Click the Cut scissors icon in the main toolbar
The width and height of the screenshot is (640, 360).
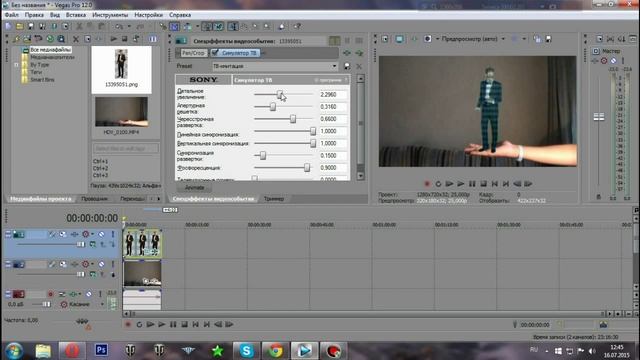pyautogui.click(x=79, y=27)
